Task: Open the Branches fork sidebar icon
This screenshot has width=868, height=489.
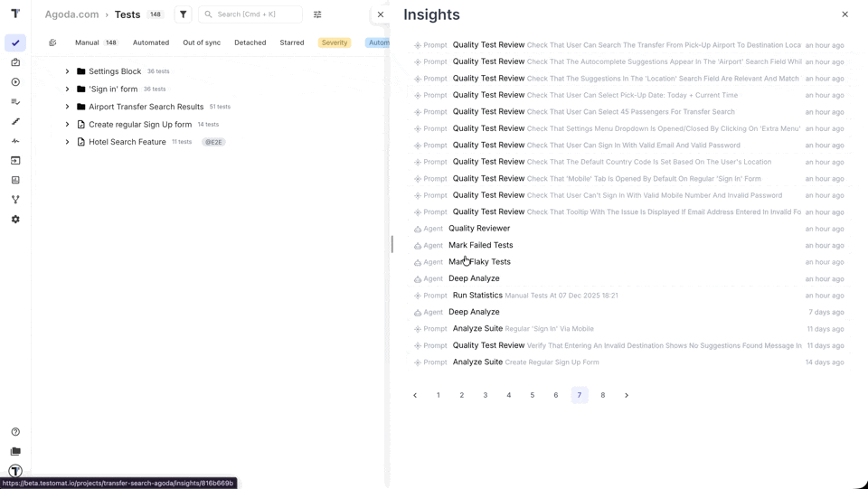Action: coord(15,200)
